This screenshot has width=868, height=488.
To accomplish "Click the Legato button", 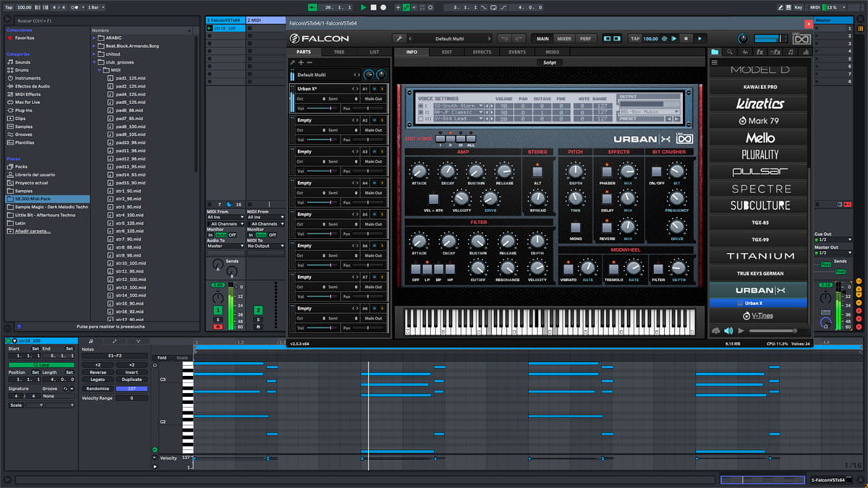I will point(98,380).
